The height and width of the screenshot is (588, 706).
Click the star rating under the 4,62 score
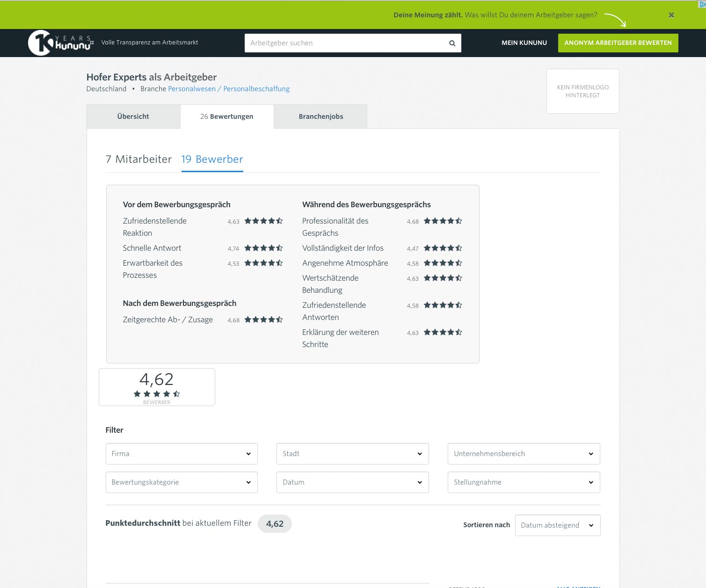pyautogui.click(x=157, y=394)
